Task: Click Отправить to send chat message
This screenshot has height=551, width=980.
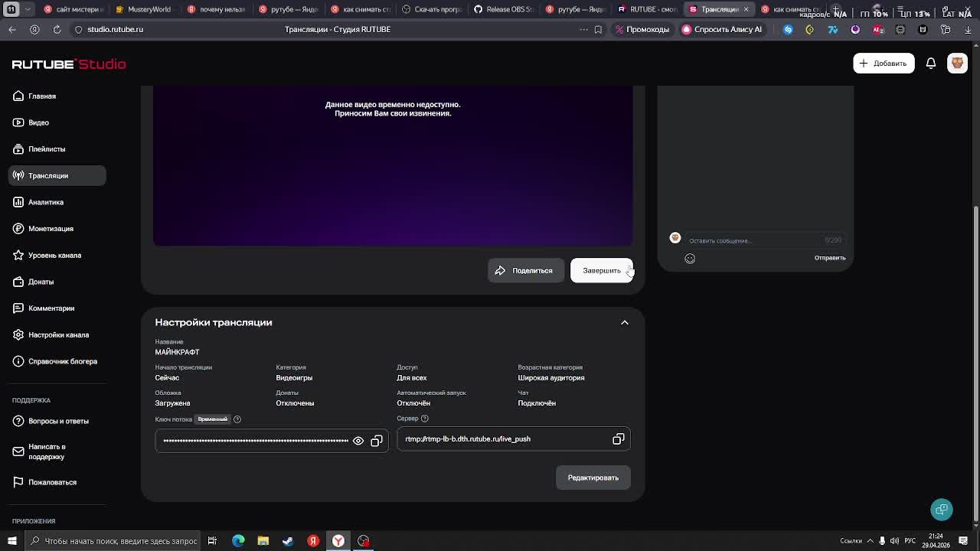Action: tap(830, 258)
